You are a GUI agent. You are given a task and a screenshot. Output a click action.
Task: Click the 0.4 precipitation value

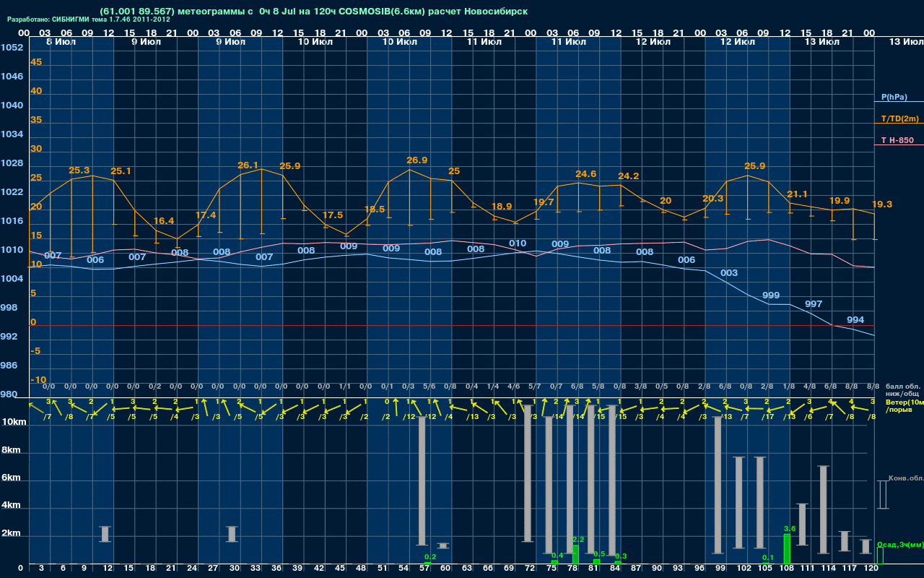(x=557, y=556)
